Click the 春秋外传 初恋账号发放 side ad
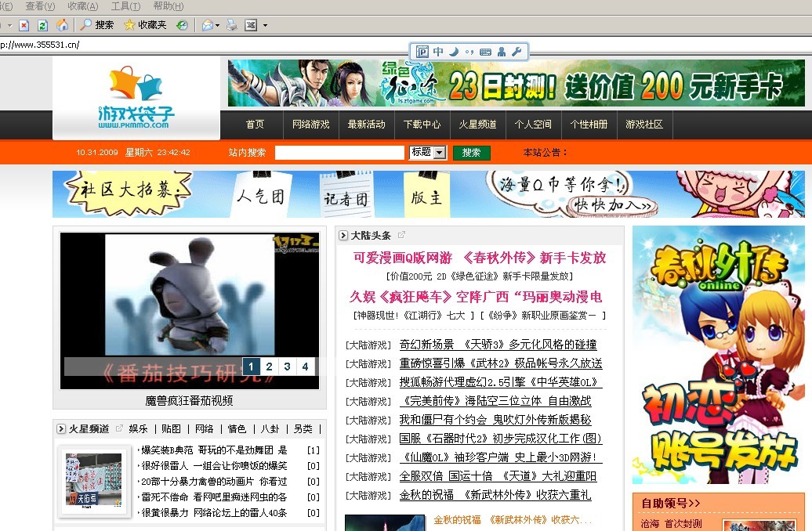This screenshot has height=531, width=812. (x=719, y=355)
